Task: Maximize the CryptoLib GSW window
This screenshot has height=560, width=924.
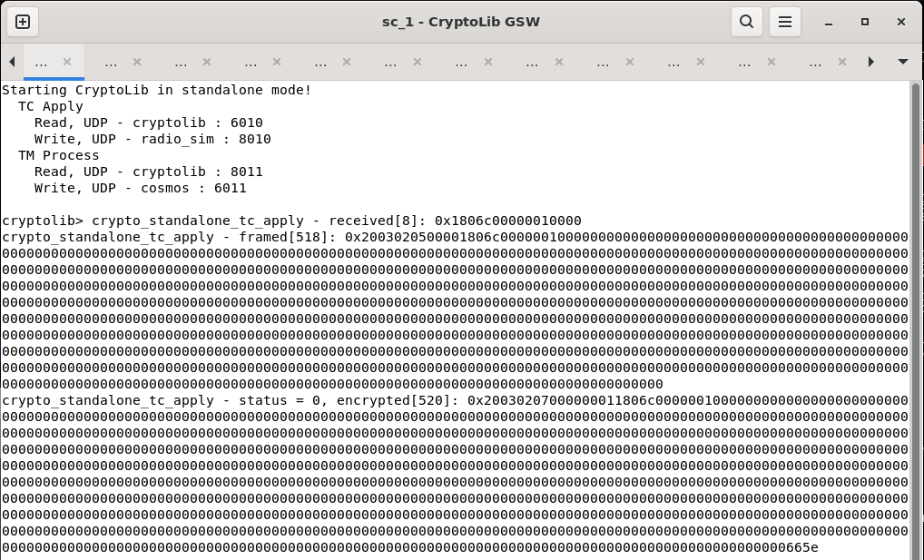Action: pyautogui.click(x=864, y=22)
